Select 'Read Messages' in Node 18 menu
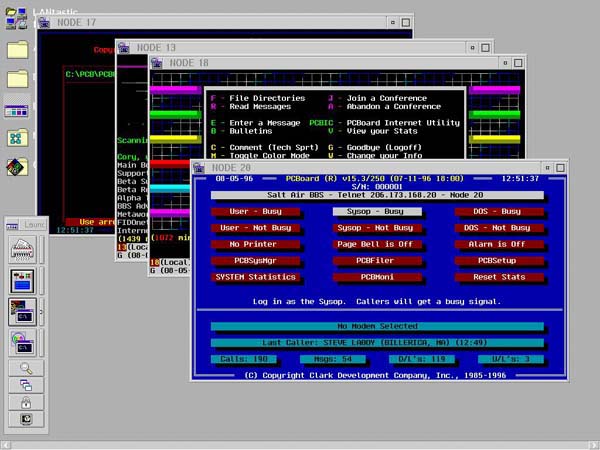This screenshot has width=600, height=450. [x=260, y=107]
